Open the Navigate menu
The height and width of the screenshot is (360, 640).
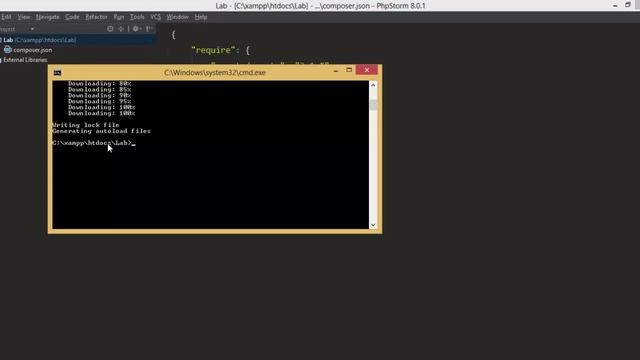(47, 17)
